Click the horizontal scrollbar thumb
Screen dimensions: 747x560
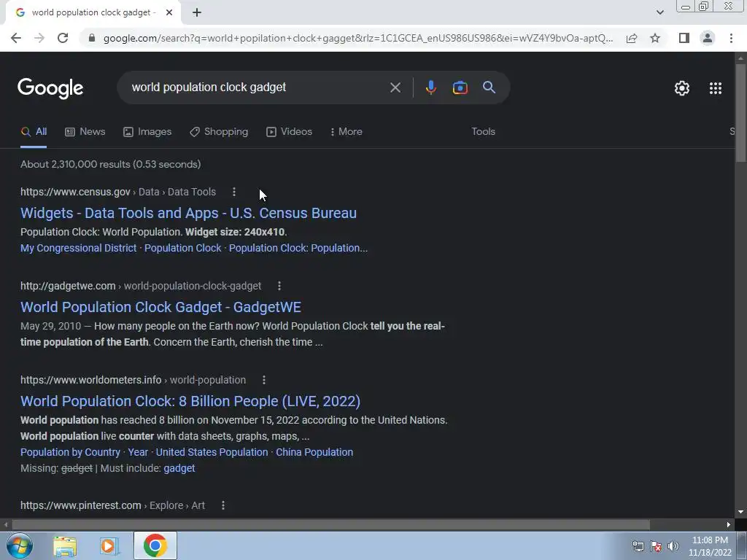331,525
